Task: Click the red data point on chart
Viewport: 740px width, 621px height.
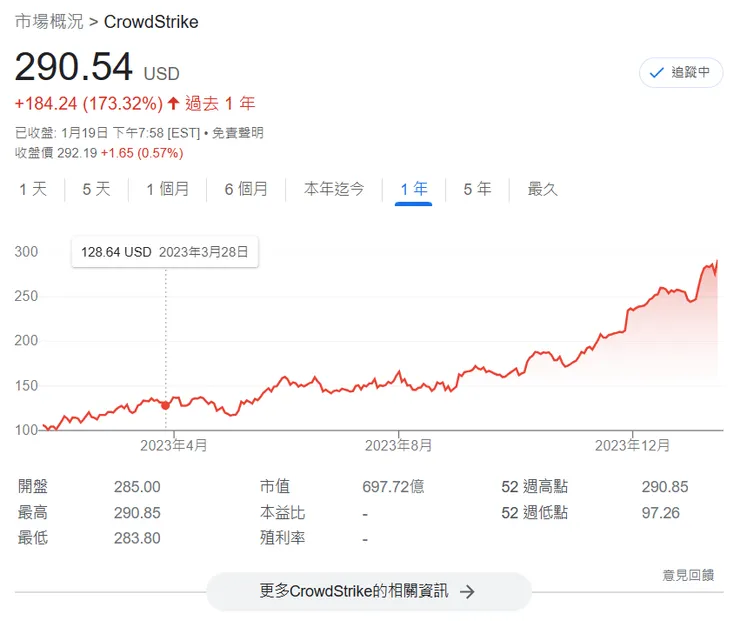Action: [x=165, y=405]
